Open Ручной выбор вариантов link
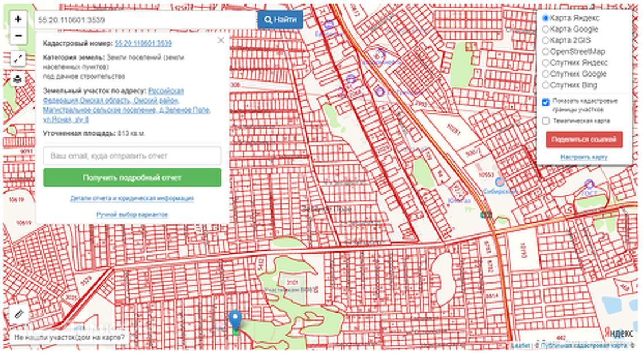Image resolution: width=644 pixels, height=360 pixels. (x=132, y=214)
